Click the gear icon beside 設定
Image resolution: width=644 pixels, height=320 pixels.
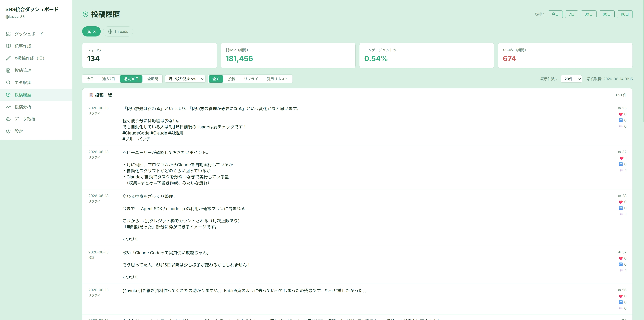pyautogui.click(x=8, y=131)
